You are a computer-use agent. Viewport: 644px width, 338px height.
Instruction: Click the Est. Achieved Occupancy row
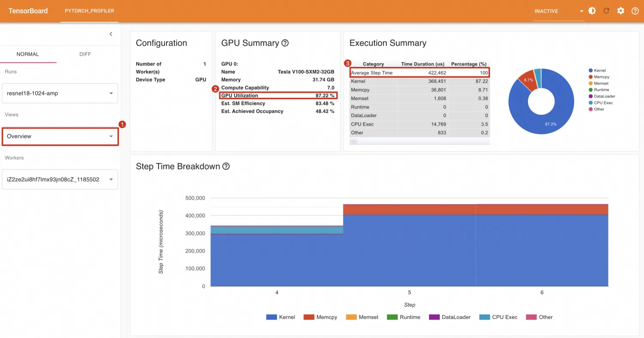coord(278,111)
